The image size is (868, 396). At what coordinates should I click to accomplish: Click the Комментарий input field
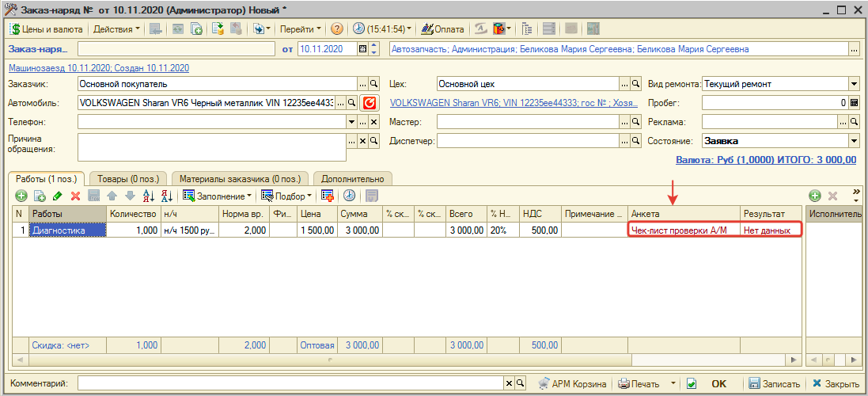coord(291,383)
